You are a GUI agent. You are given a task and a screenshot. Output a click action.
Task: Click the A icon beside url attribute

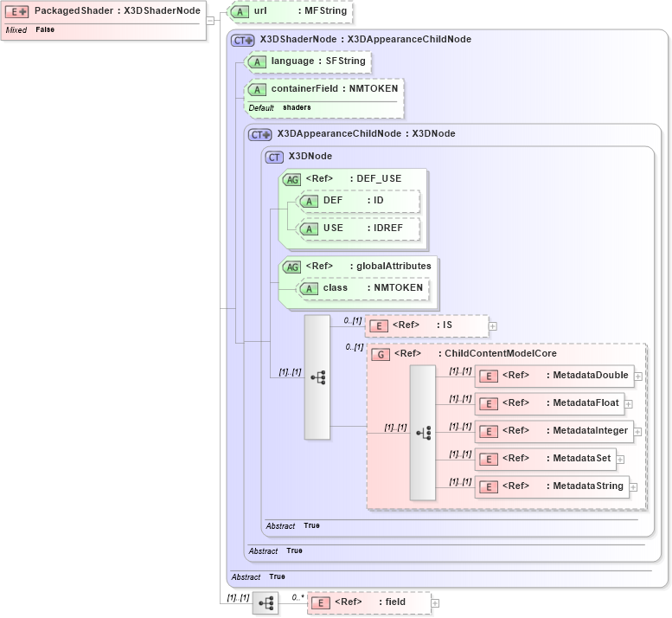(240, 12)
